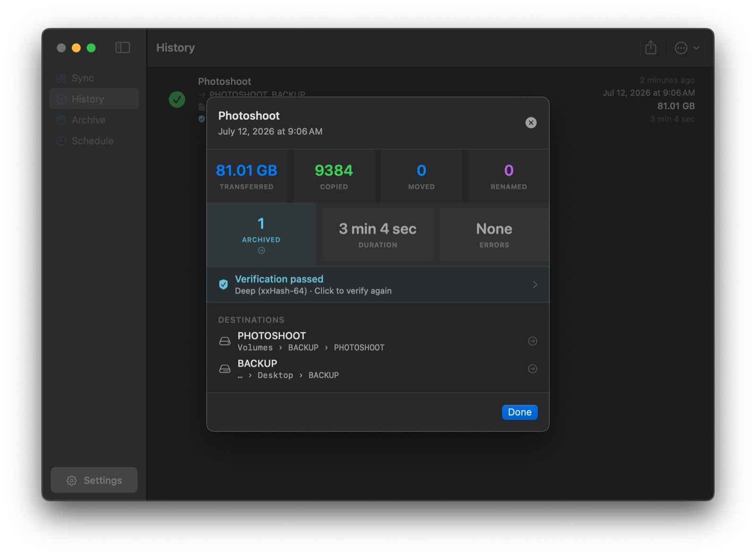Select History in the sidebar
756x556 pixels.
point(94,99)
